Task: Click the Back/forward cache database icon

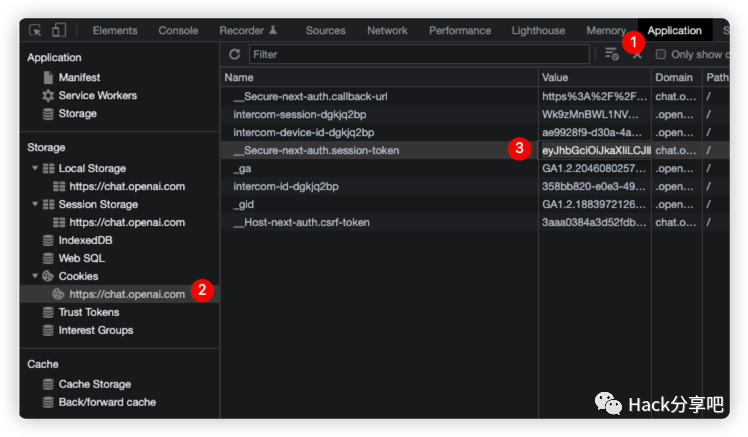Action: pos(48,402)
